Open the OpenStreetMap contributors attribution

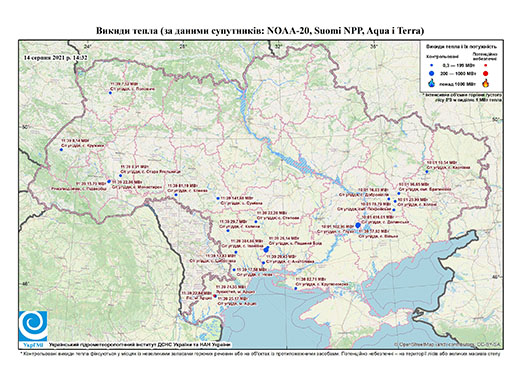pyautogui.click(x=447, y=344)
